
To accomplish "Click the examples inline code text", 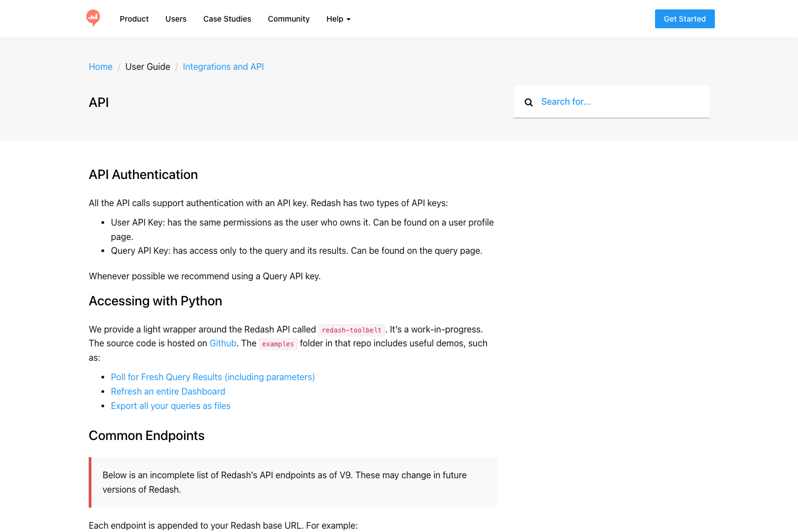I will pos(278,344).
